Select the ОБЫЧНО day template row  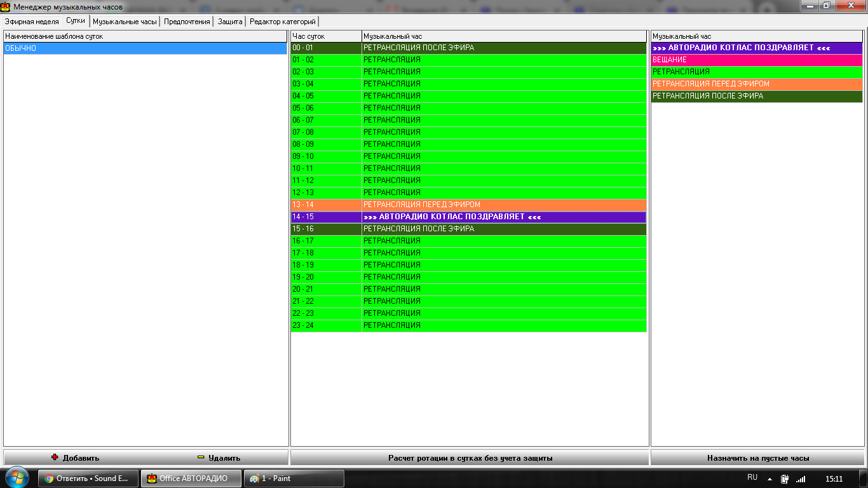click(x=146, y=48)
